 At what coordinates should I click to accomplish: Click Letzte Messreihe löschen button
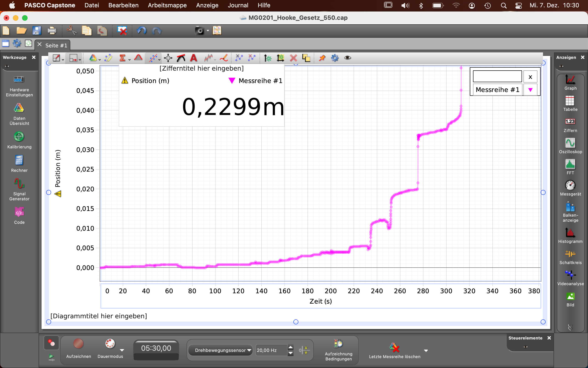pyautogui.click(x=394, y=351)
